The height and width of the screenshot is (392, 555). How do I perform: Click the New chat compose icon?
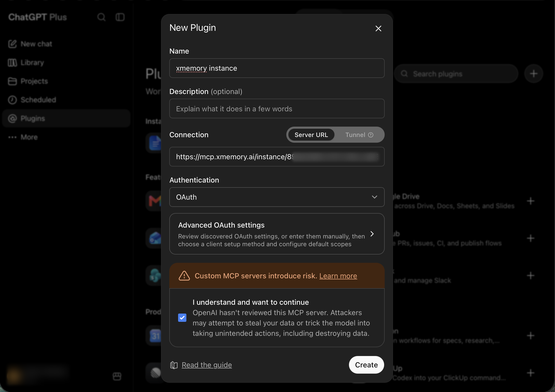coord(12,44)
